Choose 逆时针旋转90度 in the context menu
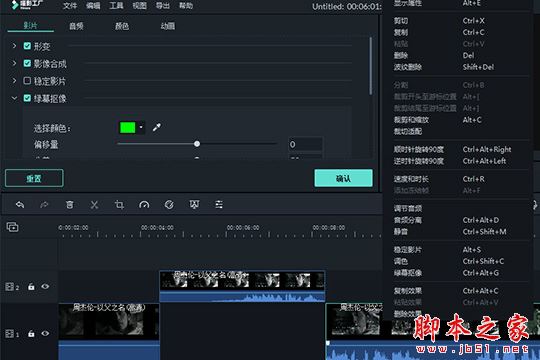The image size is (540, 360). [461, 161]
